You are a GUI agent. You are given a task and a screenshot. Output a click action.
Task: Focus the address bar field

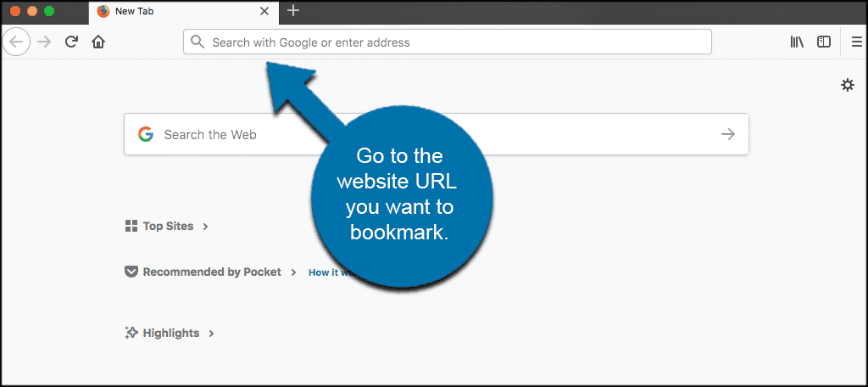[448, 42]
